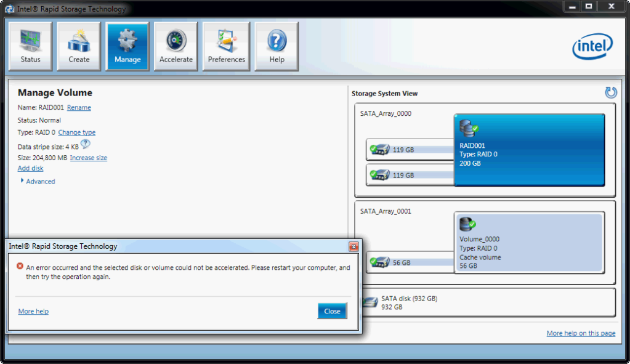Open the Create volume section

pyautogui.click(x=79, y=46)
